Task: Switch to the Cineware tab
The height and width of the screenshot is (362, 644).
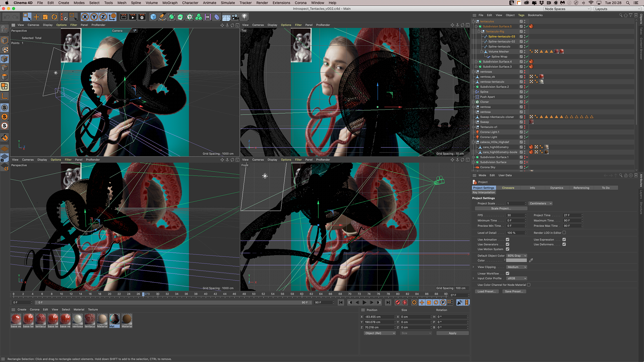Action: coord(508,188)
